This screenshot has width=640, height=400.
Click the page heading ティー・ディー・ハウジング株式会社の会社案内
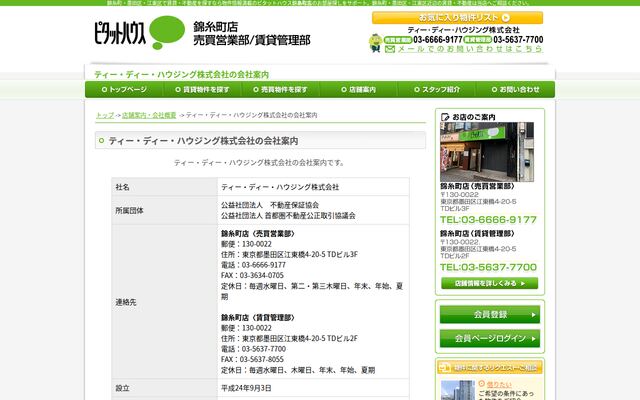click(203, 141)
